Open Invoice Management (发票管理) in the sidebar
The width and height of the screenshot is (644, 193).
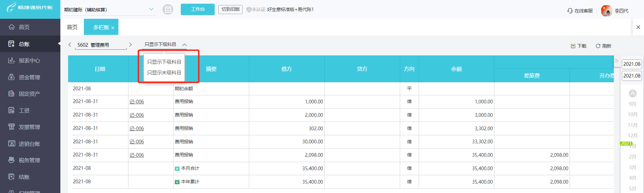click(29, 127)
